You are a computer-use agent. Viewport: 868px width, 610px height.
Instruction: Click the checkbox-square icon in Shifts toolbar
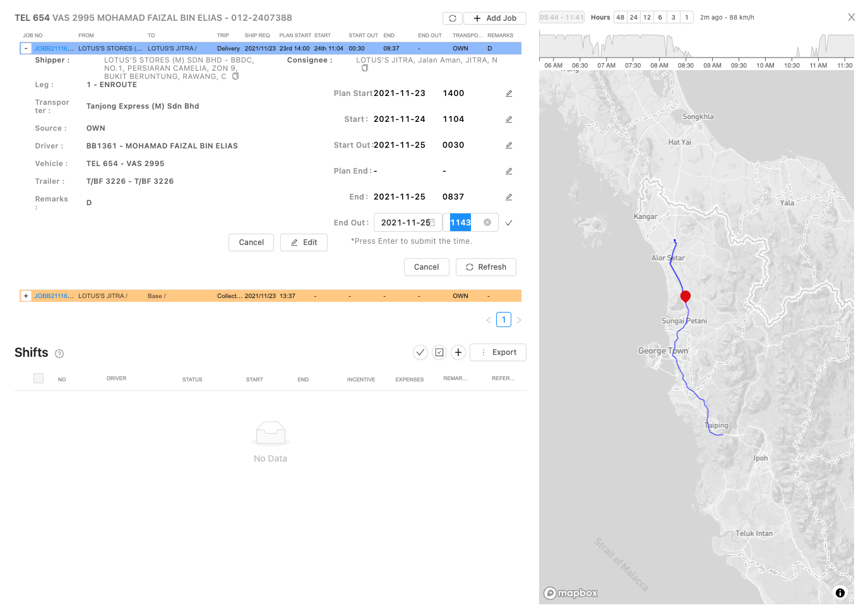(x=439, y=352)
